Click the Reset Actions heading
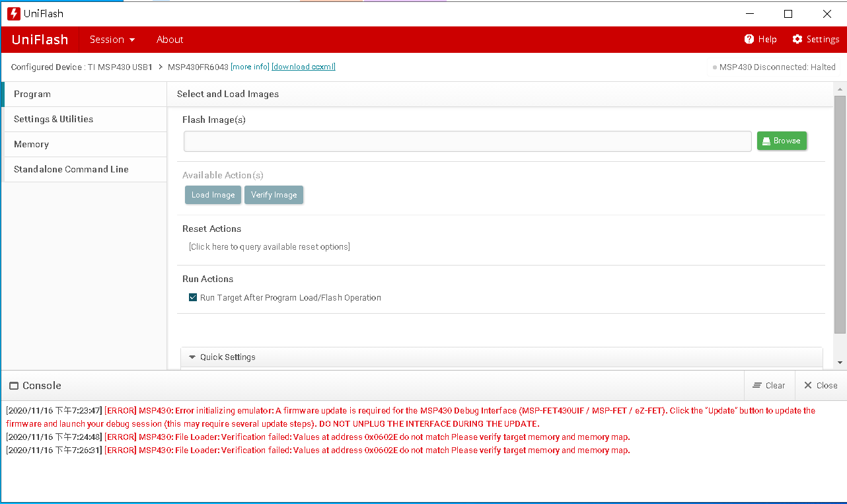The image size is (847, 504). pyautogui.click(x=212, y=229)
